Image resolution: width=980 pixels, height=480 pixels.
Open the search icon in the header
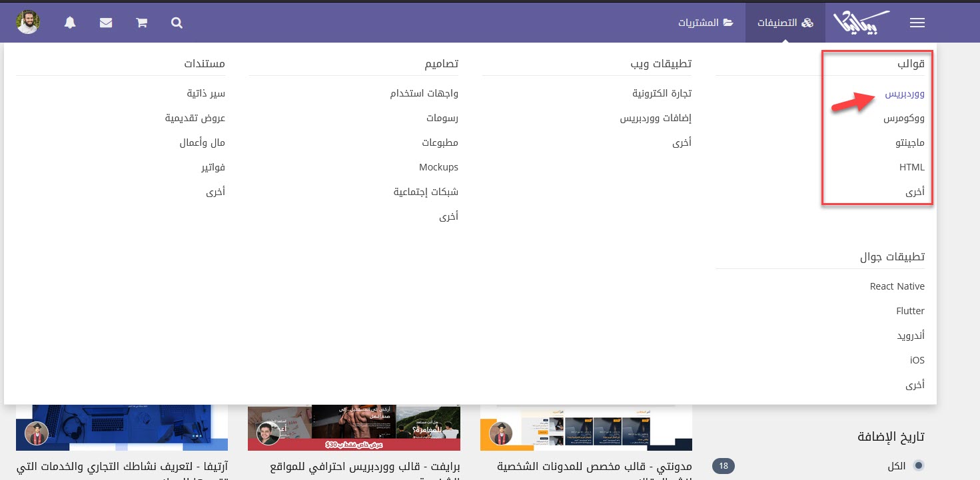click(x=177, y=23)
